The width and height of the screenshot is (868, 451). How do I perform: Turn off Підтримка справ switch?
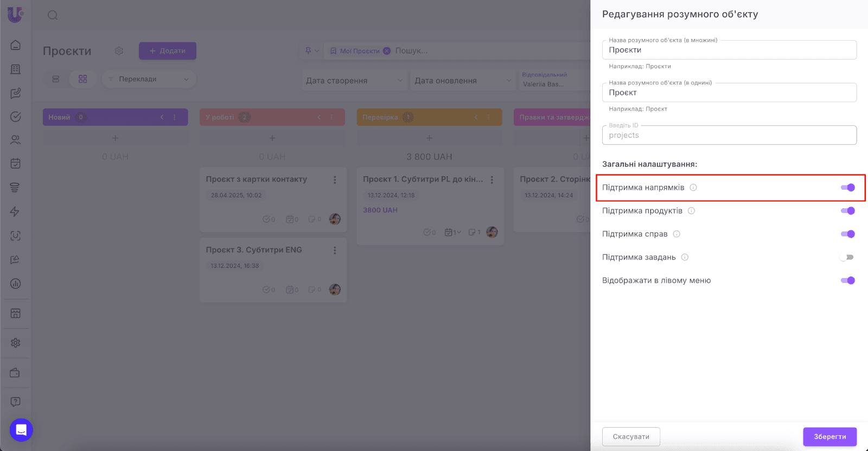[847, 234]
